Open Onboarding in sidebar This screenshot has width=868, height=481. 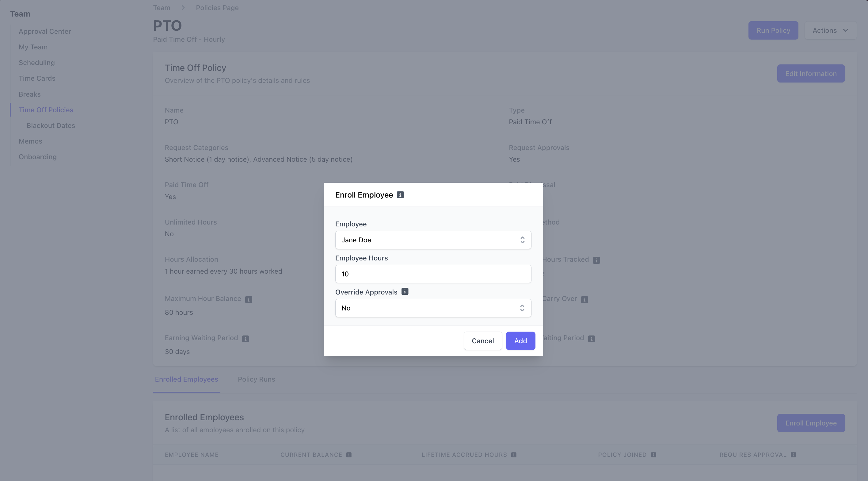[x=38, y=157]
